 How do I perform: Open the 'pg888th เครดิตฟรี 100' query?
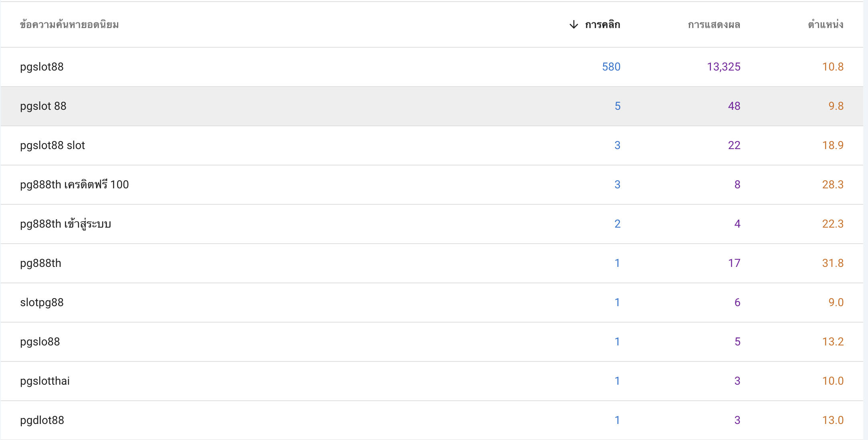pyautogui.click(x=75, y=185)
